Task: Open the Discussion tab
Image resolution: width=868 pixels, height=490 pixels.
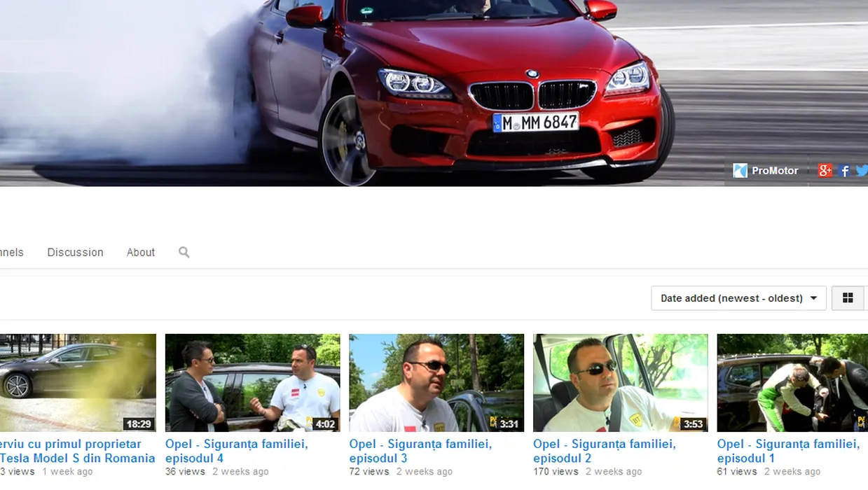Action: [75, 252]
